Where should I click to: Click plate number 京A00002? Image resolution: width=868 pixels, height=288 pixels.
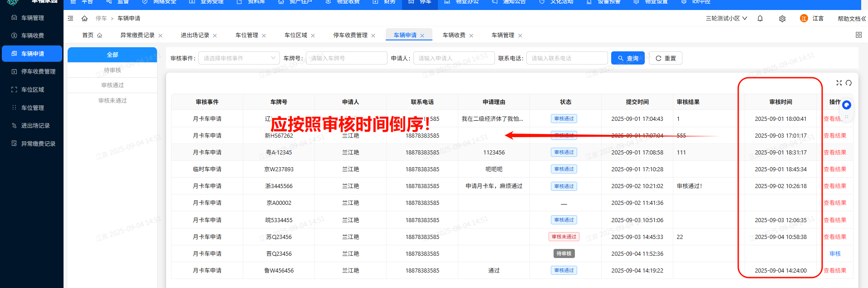[279, 203]
